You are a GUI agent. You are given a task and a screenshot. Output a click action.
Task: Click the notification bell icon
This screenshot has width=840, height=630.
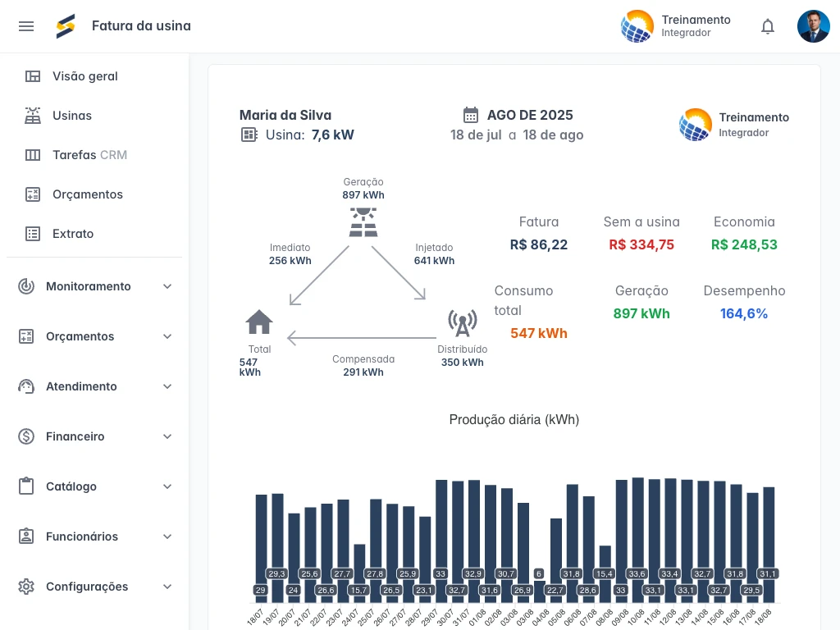[768, 26]
